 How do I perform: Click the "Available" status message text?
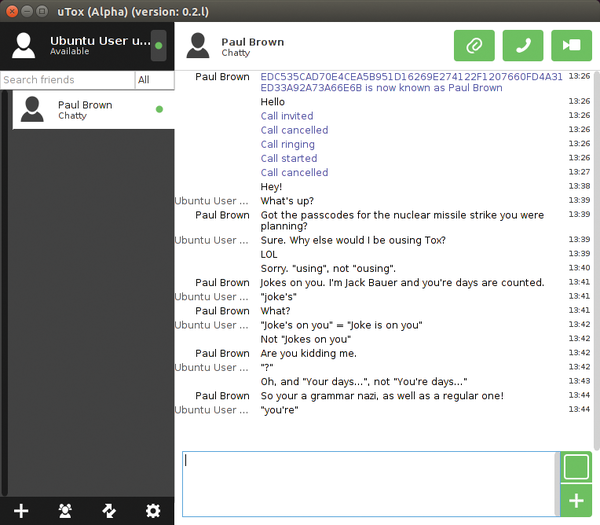(71, 52)
